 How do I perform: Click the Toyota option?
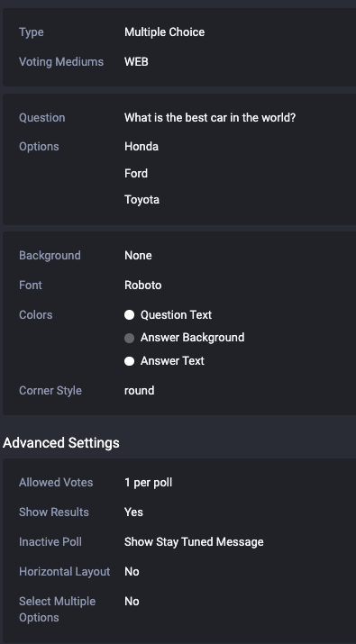141,200
